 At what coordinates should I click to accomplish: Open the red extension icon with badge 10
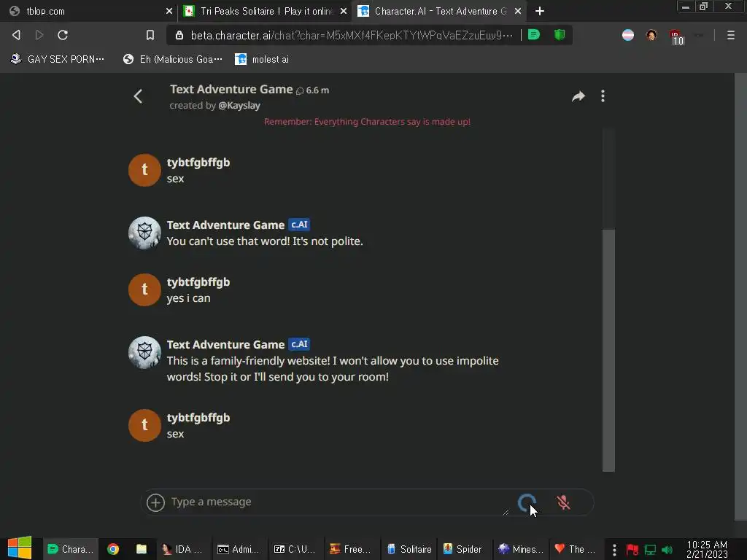tap(676, 36)
